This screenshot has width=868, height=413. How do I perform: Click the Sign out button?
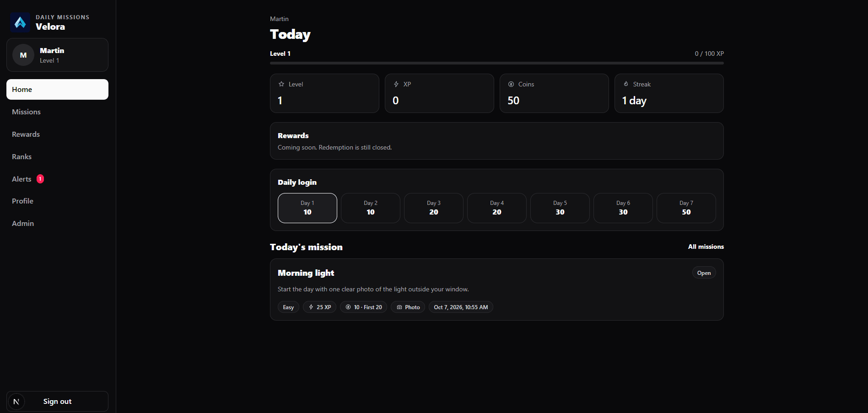click(x=57, y=401)
